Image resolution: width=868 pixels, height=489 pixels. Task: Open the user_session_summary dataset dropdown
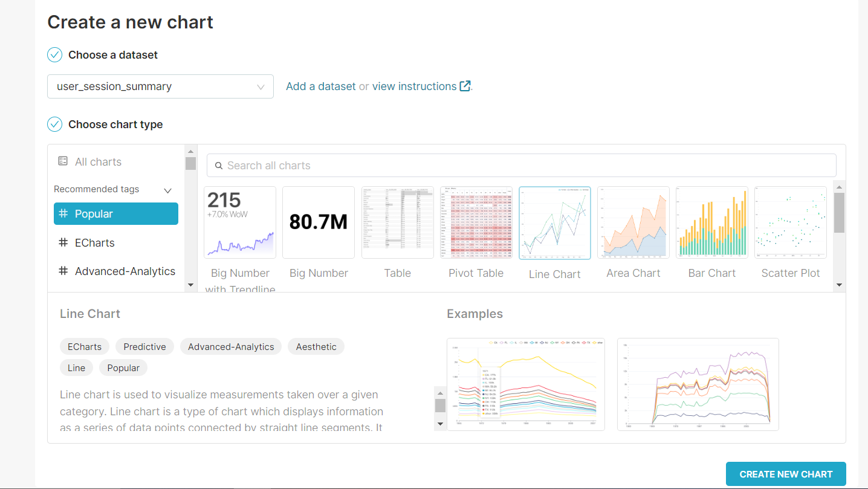[160, 86]
